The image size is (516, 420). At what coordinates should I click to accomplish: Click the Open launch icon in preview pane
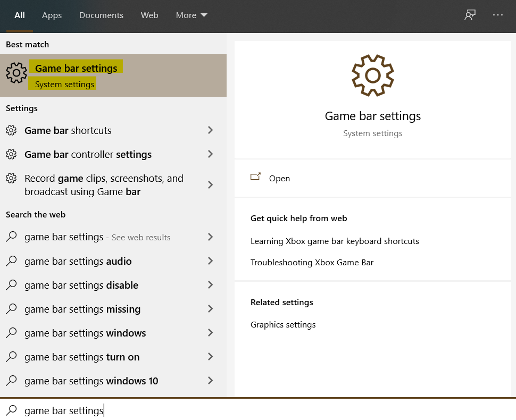[x=255, y=177]
